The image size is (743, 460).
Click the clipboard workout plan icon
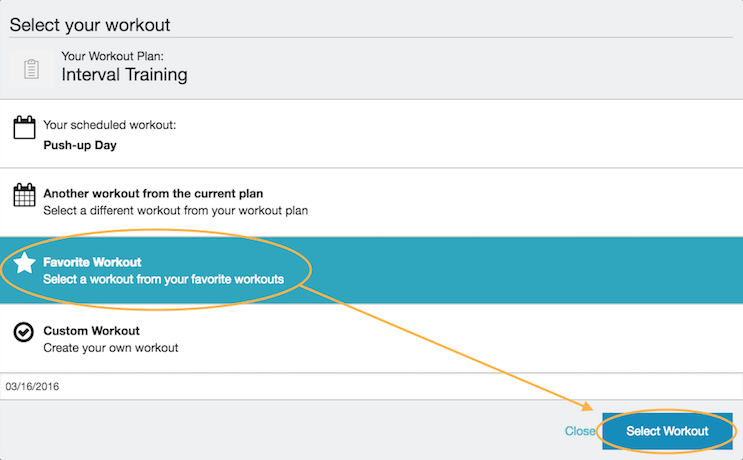pos(30,68)
